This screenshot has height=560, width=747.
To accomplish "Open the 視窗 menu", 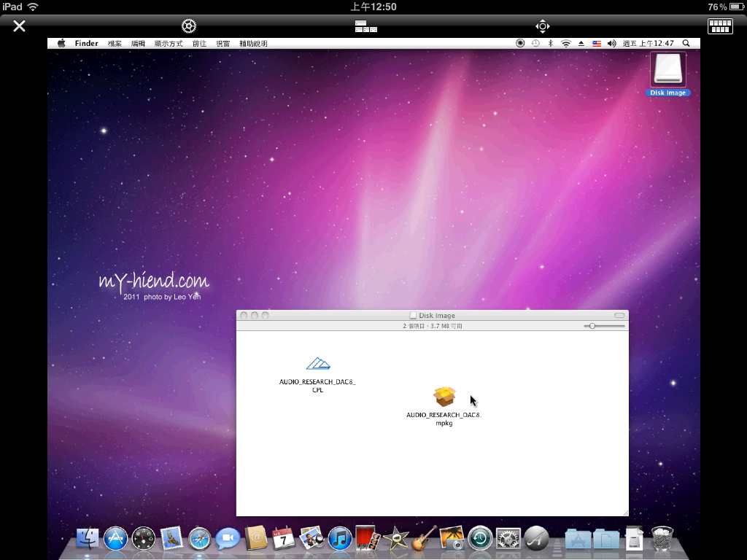I will [x=223, y=43].
